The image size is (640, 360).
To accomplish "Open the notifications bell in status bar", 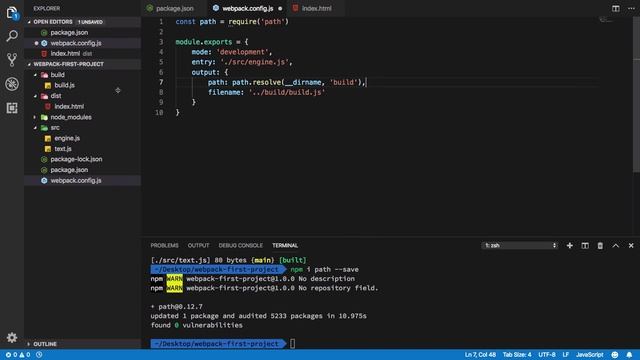I will [x=629, y=355].
